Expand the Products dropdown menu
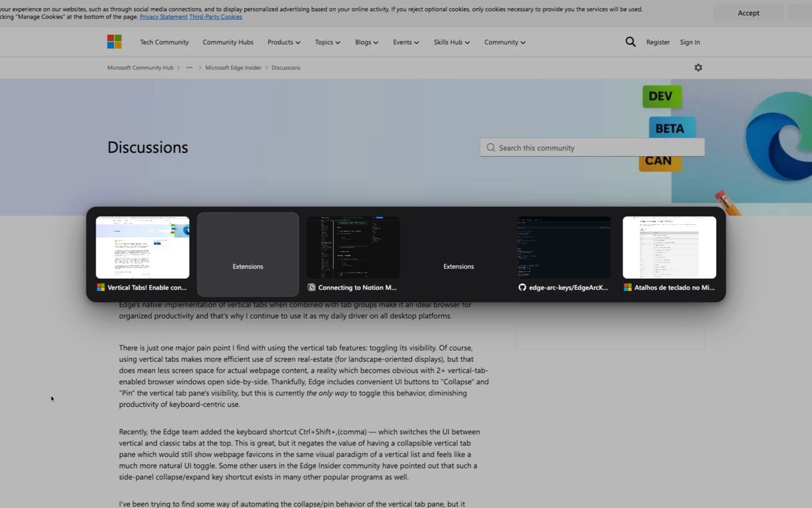This screenshot has height=508, width=812. [x=284, y=42]
